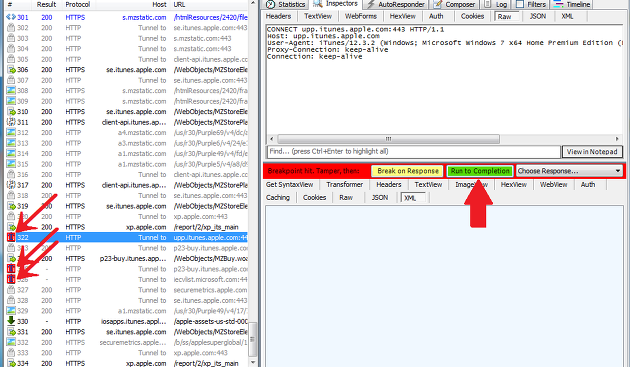
Task: Open the Statistics tab
Action: [x=286, y=4]
